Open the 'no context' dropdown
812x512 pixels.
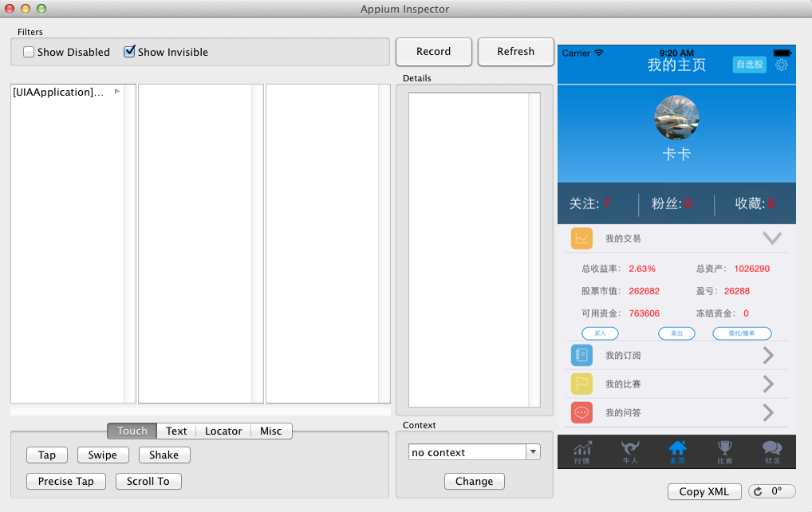[x=533, y=452]
